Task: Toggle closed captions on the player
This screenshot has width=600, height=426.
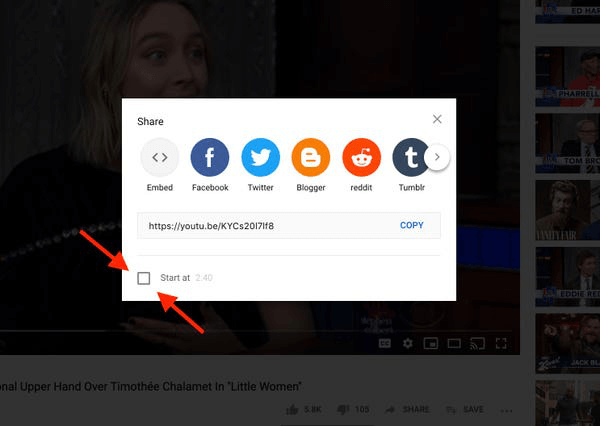Action: (x=384, y=343)
